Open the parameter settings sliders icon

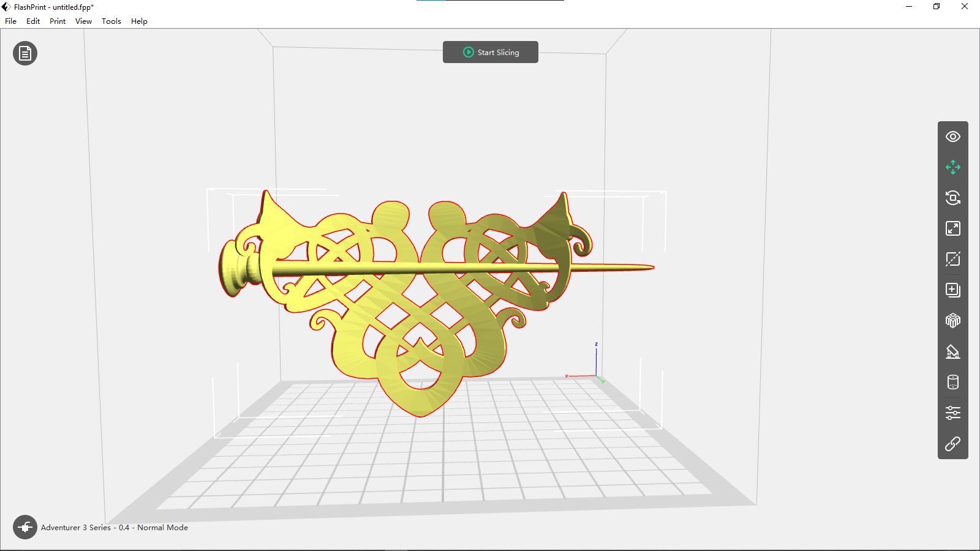point(953,412)
